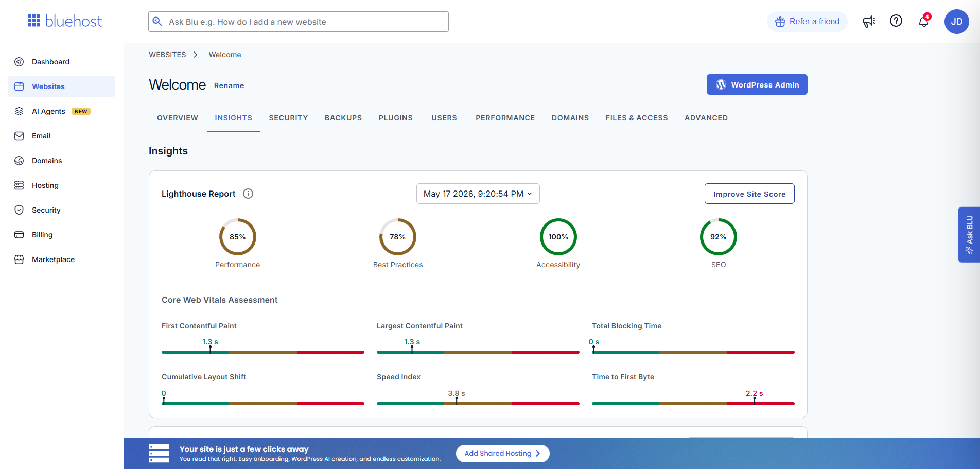The height and width of the screenshot is (469, 980).
Task: Open the PLUGINS tab
Action: pyautogui.click(x=396, y=118)
